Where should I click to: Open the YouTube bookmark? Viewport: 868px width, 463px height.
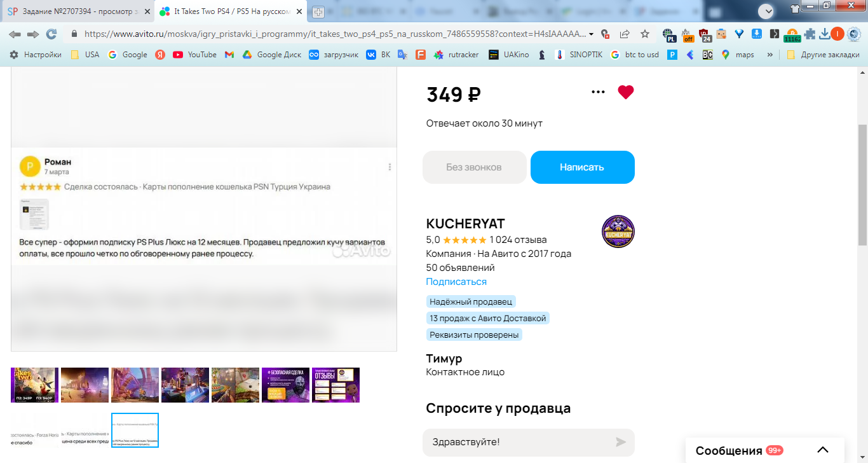coord(194,55)
